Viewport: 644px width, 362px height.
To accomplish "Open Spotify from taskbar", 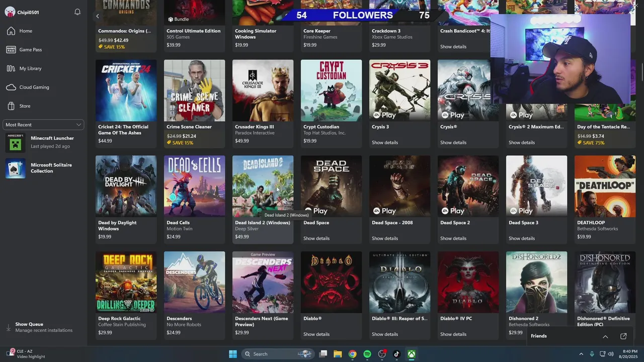I will (x=367, y=354).
